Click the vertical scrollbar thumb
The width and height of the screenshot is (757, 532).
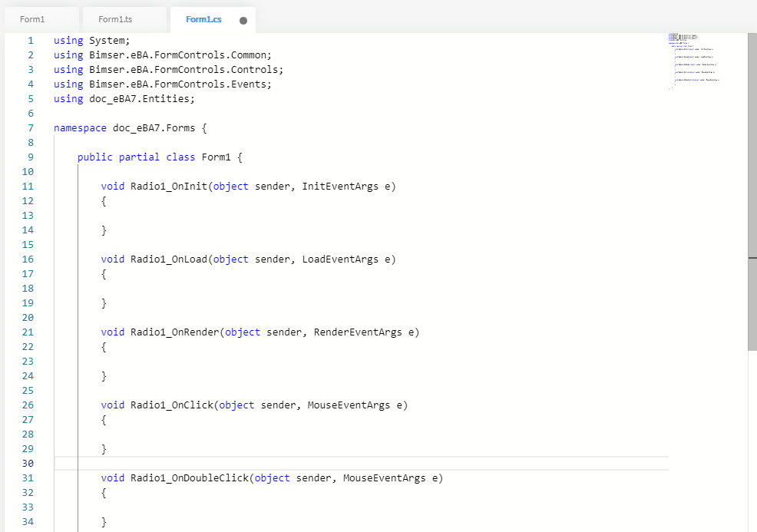(752, 192)
